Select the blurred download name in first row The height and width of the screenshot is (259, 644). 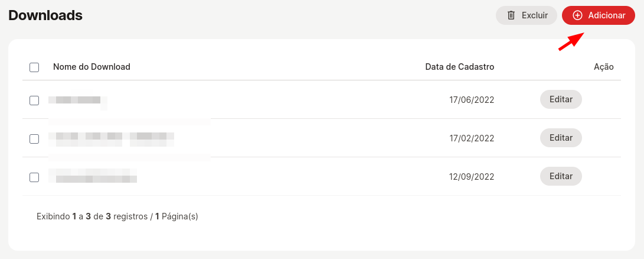coord(78,100)
